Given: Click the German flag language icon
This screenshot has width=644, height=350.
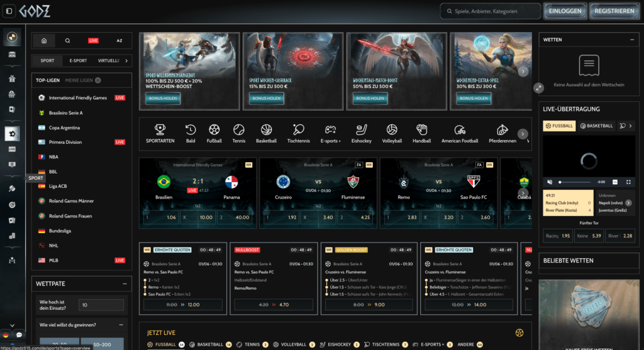Looking at the screenshot, I should coord(6,335).
